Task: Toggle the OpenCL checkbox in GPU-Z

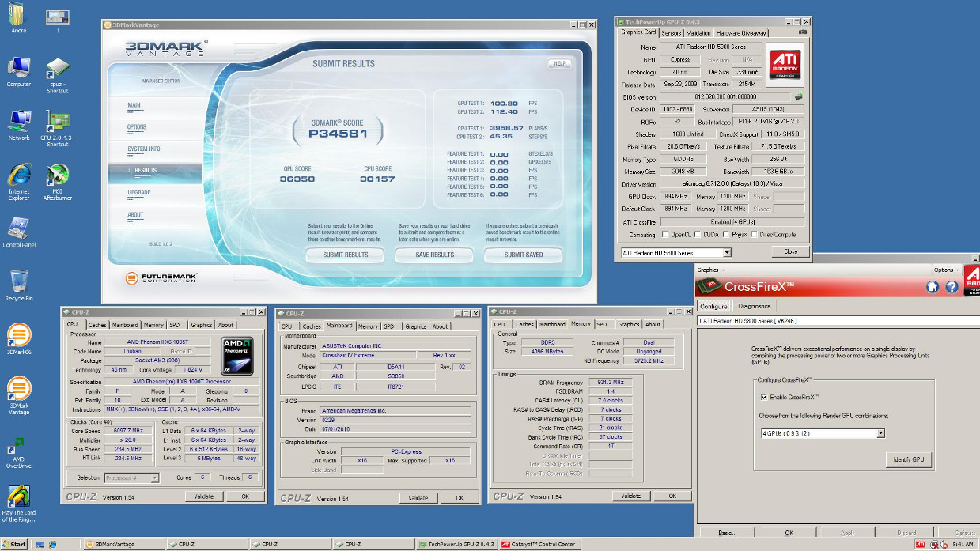Action: pos(667,235)
